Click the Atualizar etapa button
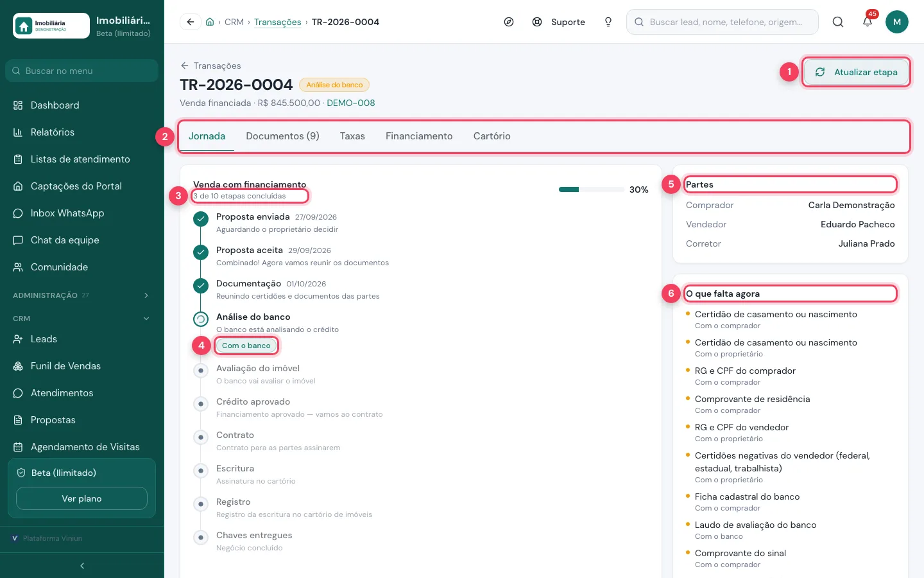The image size is (924, 578). click(x=856, y=72)
